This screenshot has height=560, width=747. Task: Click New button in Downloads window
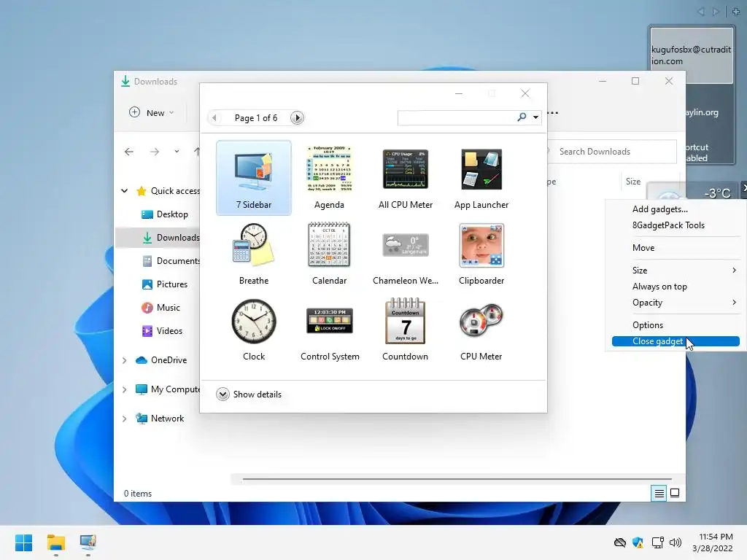click(x=152, y=113)
